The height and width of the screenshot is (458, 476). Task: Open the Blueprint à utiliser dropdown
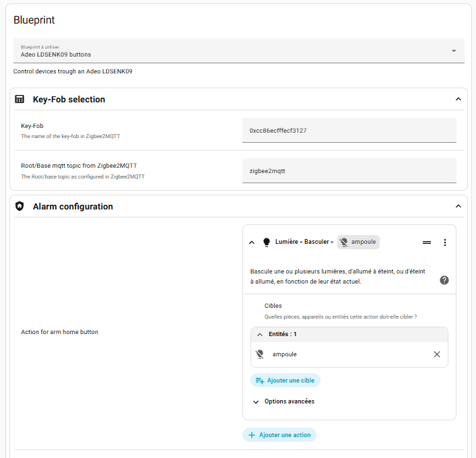(239, 51)
